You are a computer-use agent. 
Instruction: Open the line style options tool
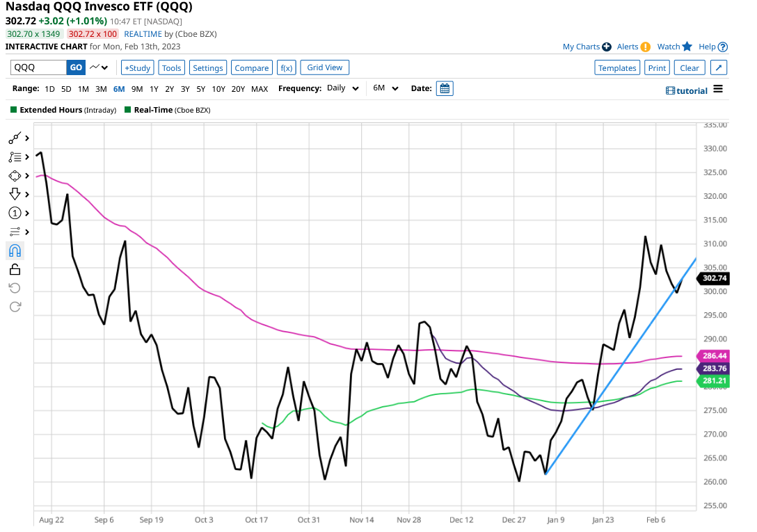coord(15,232)
